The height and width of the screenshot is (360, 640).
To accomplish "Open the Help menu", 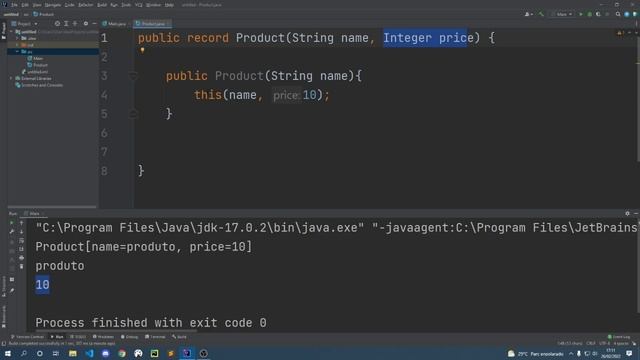I will coord(169,5).
